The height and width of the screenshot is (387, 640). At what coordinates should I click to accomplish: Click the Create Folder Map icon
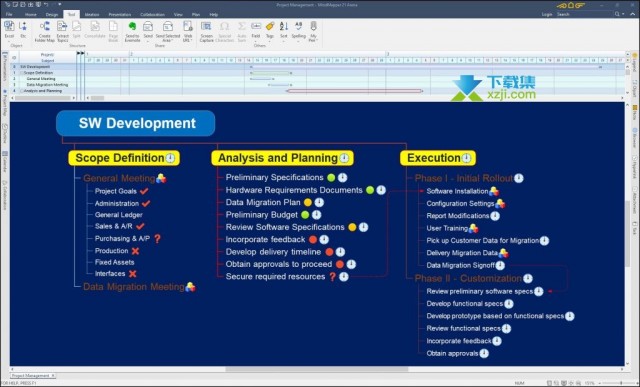point(44,27)
